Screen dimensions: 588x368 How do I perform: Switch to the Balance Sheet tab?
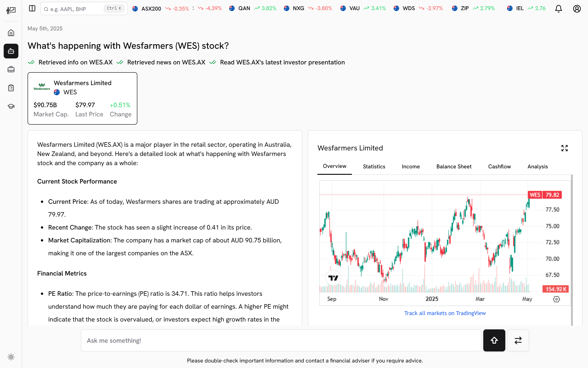(x=454, y=167)
